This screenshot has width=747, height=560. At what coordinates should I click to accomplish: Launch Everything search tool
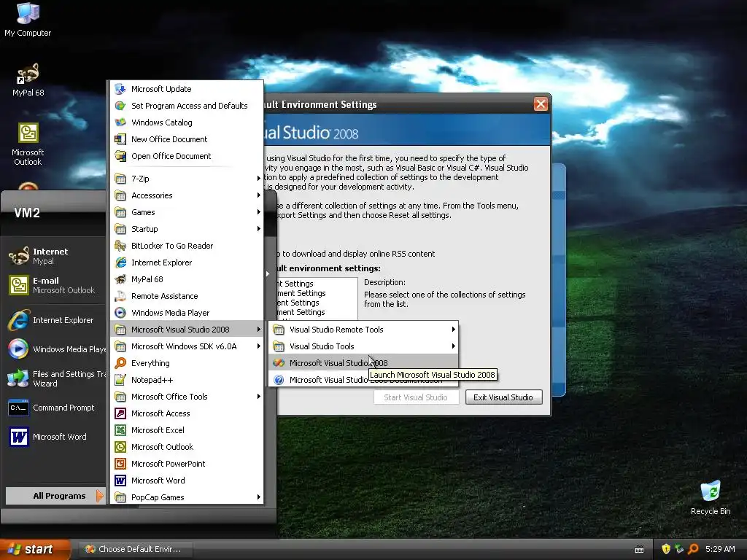(187, 363)
